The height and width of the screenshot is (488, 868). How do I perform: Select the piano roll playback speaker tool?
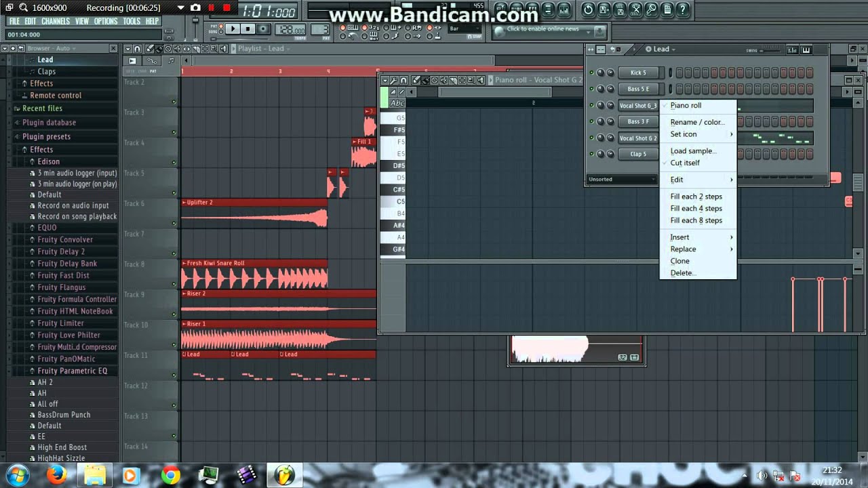pyautogui.click(x=480, y=80)
